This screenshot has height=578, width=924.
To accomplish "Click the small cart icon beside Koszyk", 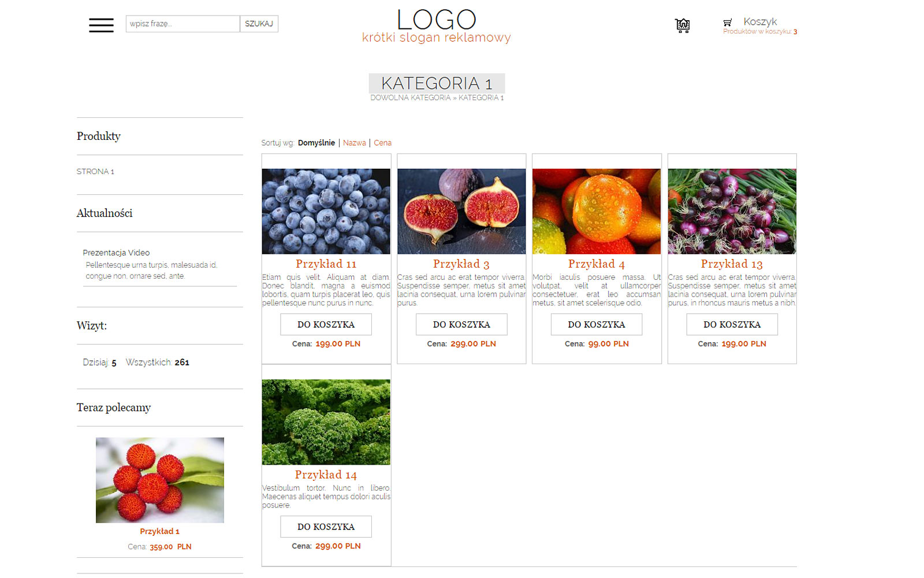I will tap(728, 23).
